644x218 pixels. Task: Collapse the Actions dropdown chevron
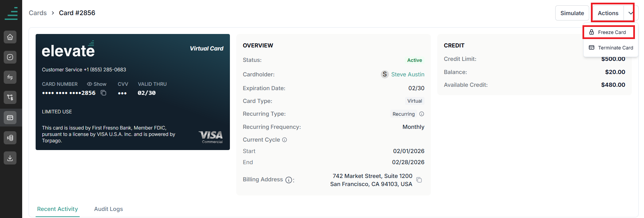[631, 13]
